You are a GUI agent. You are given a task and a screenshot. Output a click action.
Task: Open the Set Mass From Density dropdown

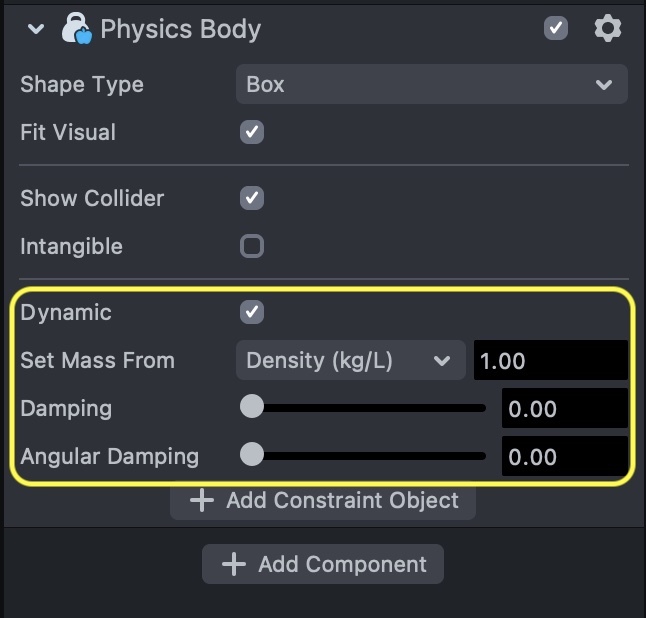[x=350, y=361]
